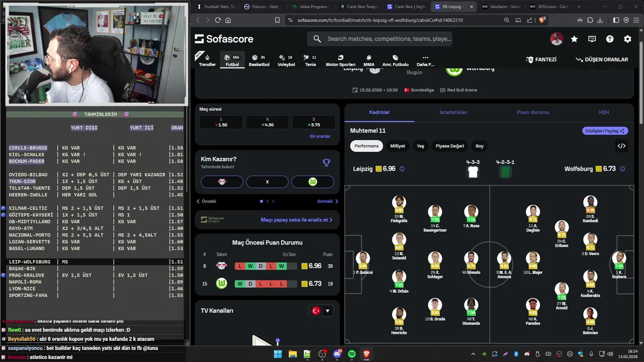644x362 pixels.
Task: Open Discord from the taskbar
Action: [x=337, y=354]
